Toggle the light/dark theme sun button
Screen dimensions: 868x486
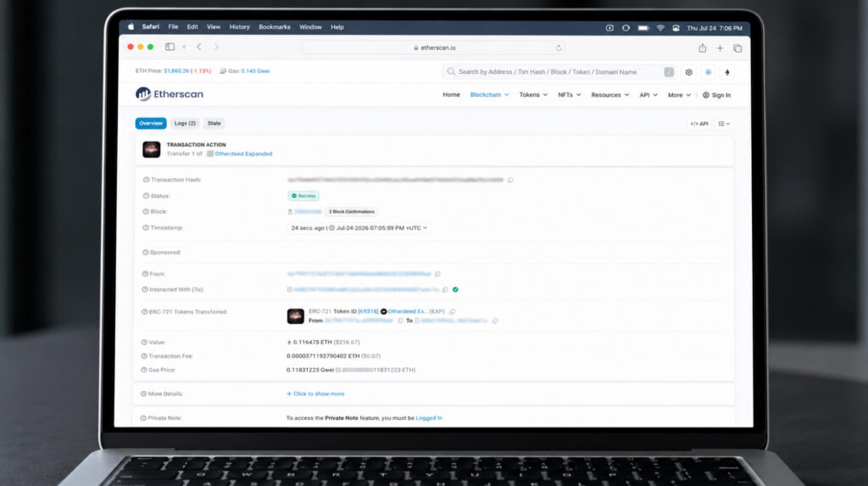(708, 72)
